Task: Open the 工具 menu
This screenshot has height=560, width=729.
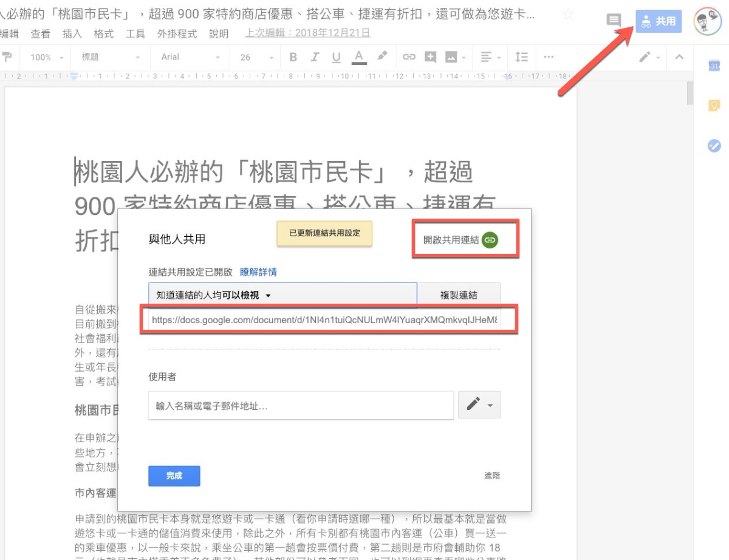Action: click(135, 34)
